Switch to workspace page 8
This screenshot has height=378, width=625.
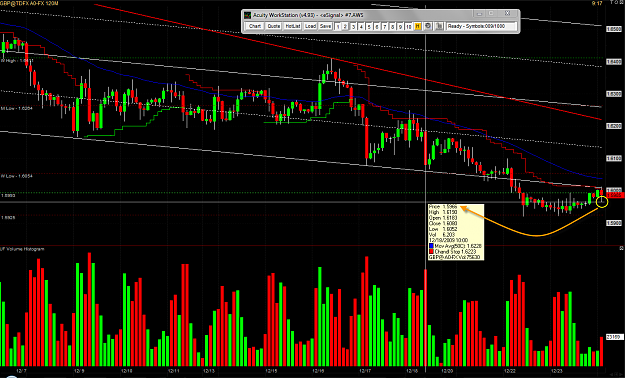tap(392, 26)
